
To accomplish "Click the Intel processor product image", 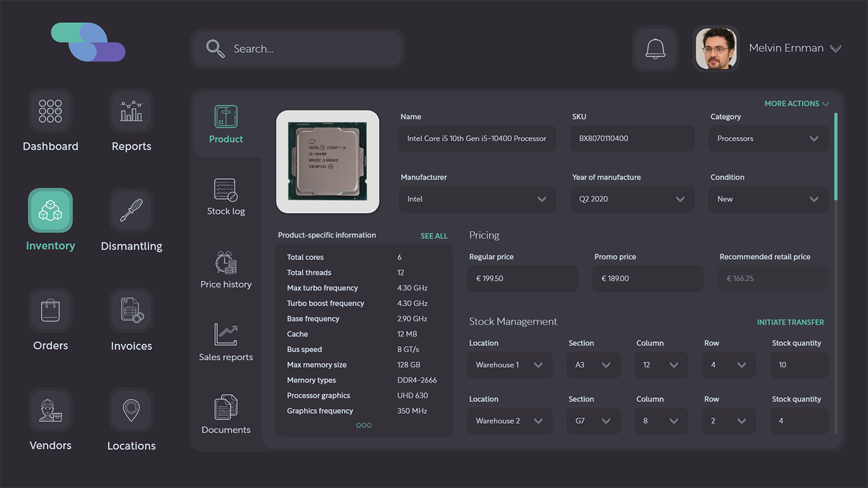I will (x=328, y=162).
